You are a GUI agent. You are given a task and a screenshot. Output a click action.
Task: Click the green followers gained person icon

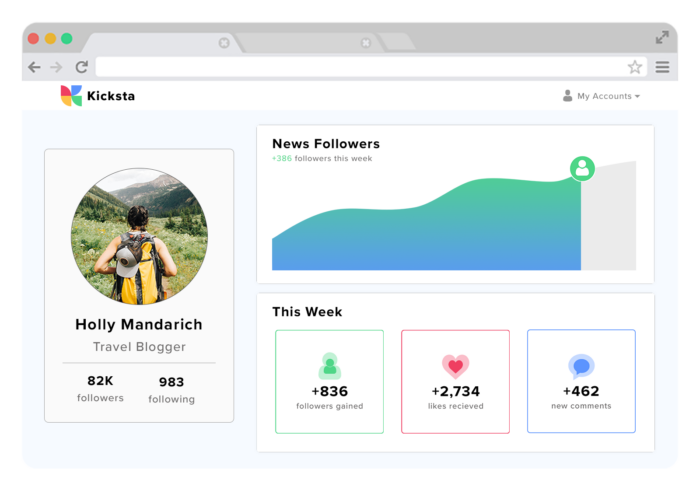click(330, 366)
